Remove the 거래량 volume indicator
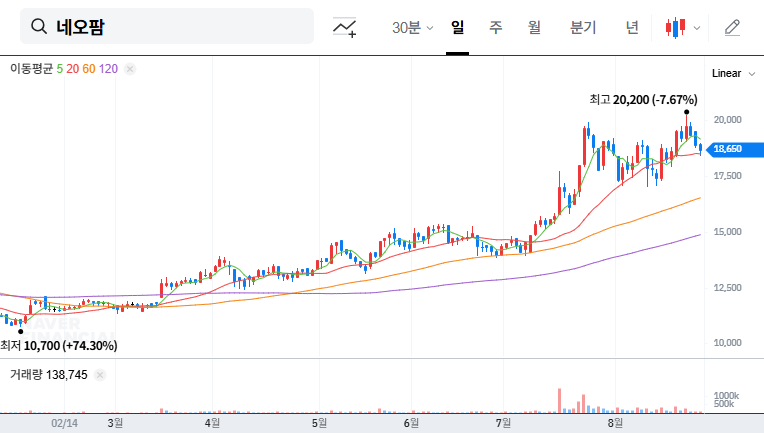Screen dimensions: 764x433 pos(100,375)
